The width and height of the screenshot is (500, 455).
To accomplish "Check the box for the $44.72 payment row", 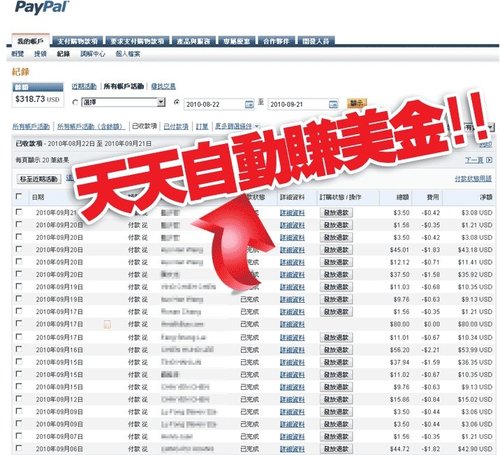I will coord(19,448).
